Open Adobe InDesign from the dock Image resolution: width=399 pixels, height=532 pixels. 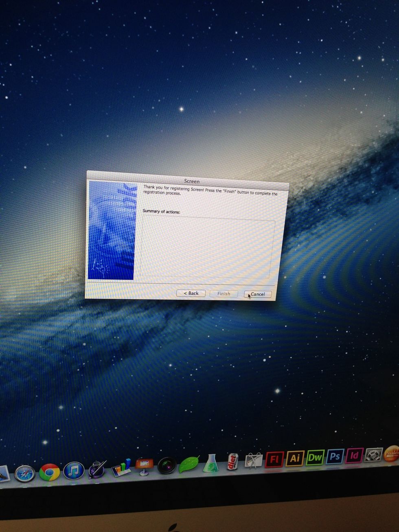click(354, 455)
